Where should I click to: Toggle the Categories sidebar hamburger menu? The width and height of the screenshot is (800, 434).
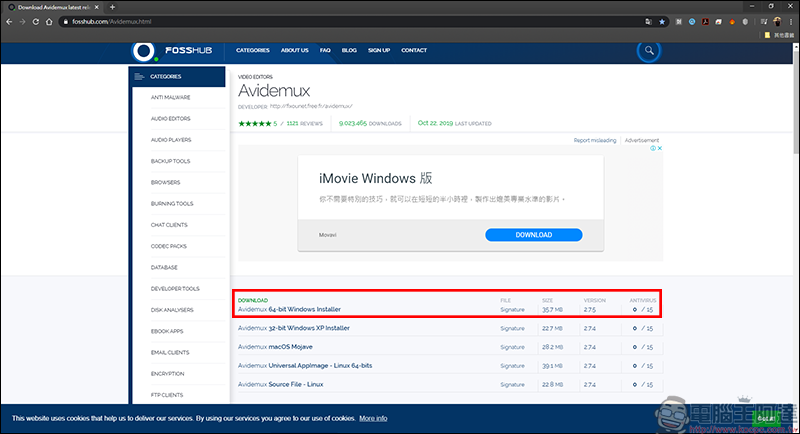tap(140, 76)
